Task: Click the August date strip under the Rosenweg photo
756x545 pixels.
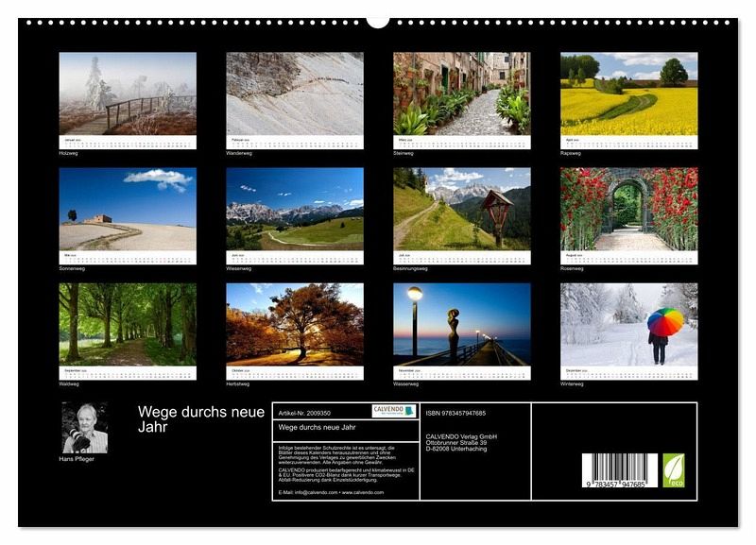Action: 628,257
